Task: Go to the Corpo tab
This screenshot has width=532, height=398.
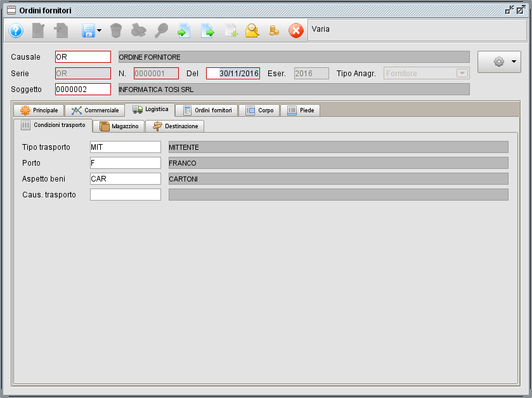Action: tap(259, 110)
